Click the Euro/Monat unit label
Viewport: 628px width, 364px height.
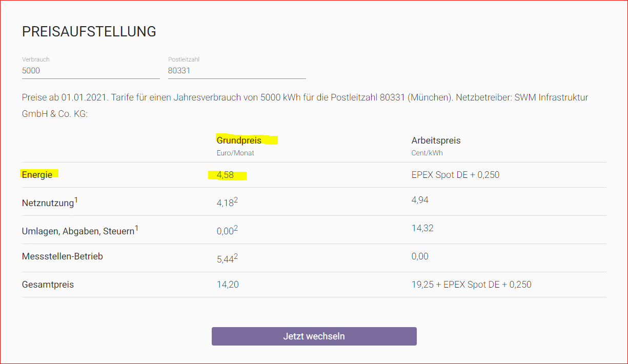(235, 153)
